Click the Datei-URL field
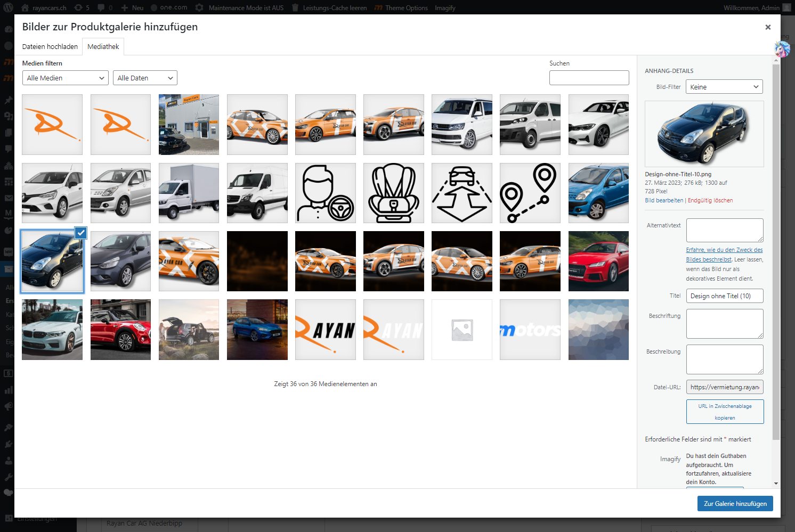Viewport: 795px width, 532px height. 725,387
